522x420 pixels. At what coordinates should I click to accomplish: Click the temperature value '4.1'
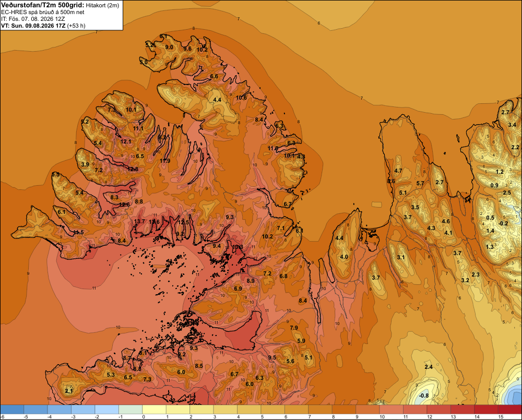[x=448, y=233]
